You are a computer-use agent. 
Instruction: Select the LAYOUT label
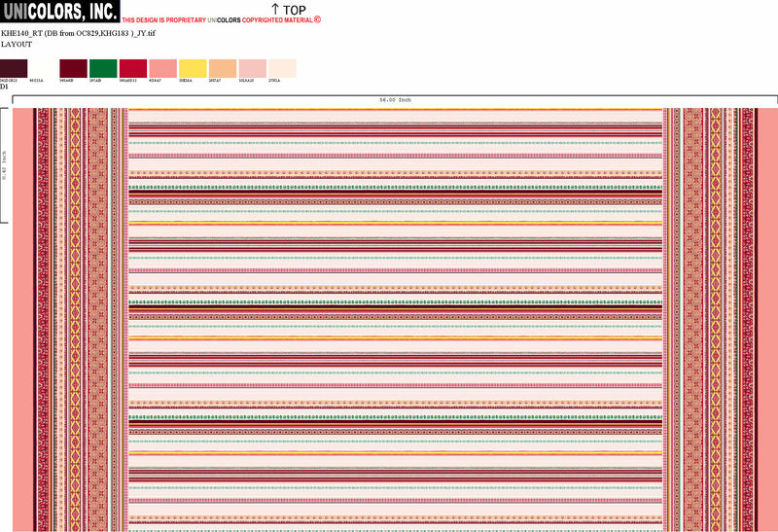pyautogui.click(x=17, y=44)
